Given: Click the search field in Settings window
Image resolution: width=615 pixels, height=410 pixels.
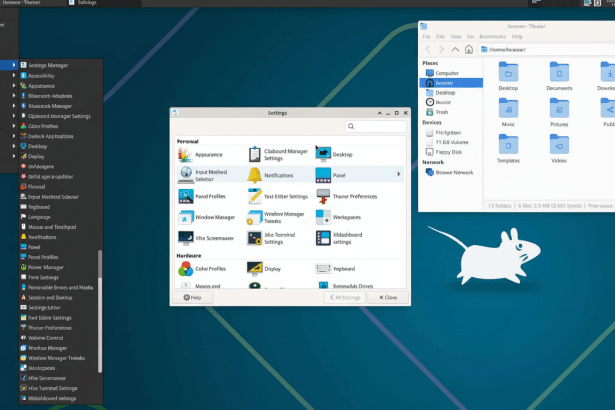Looking at the screenshot, I should coord(376,126).
